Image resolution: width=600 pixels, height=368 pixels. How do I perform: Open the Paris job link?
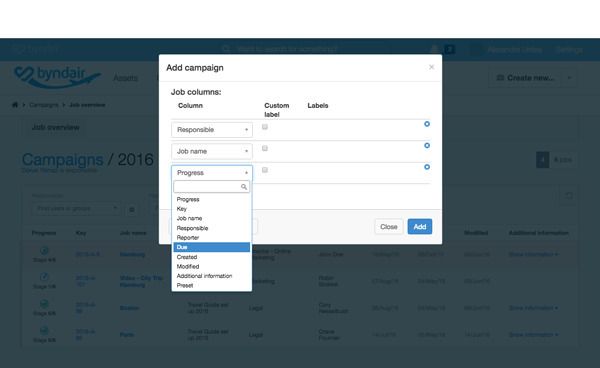pos(127,335)
